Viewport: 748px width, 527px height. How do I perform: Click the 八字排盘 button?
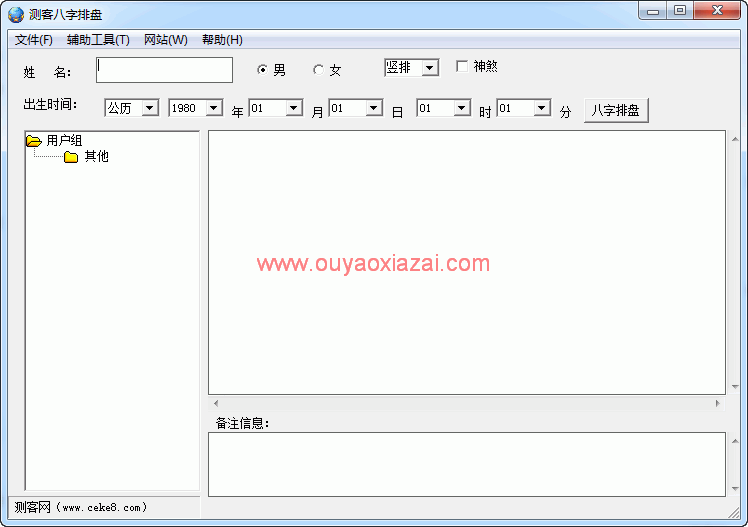616,111
